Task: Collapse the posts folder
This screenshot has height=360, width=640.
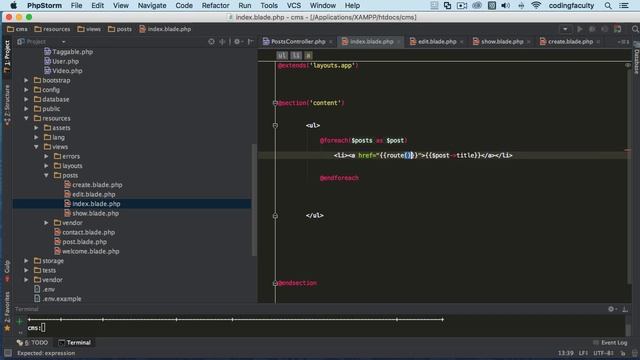Action: [x=46, y=176]
